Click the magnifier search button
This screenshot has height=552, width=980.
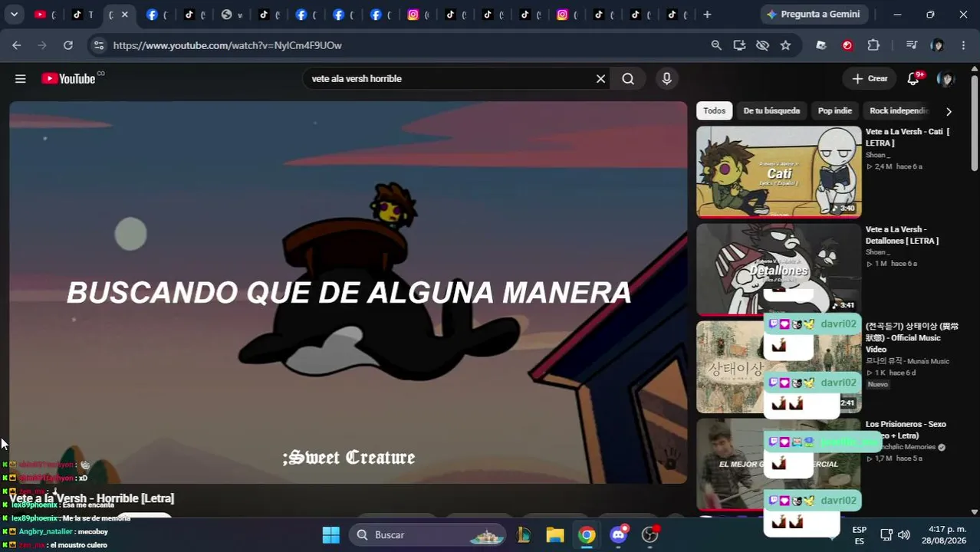[x=628, y=78]
